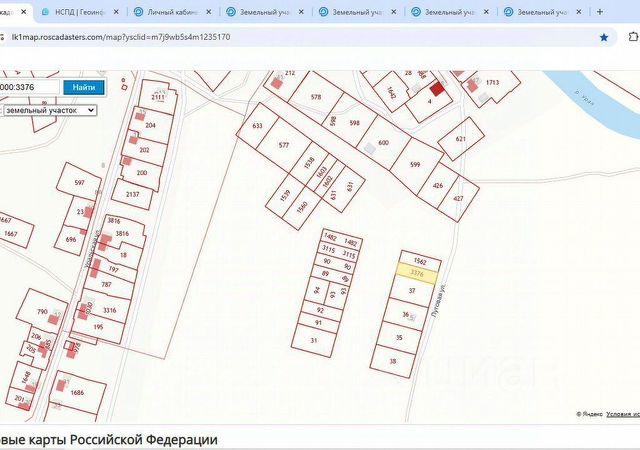Select parcel 600 on the map
The image size is (640, 450).
pos(384,143)
